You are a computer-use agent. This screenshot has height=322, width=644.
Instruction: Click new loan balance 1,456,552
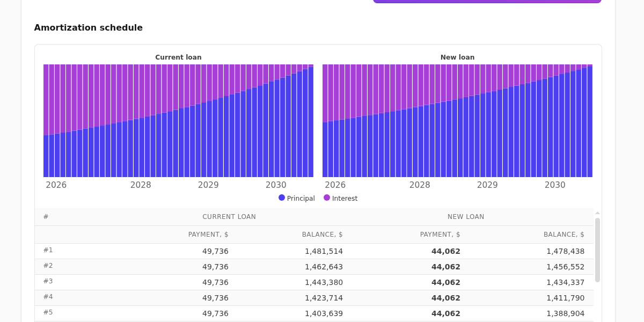pos(566,267)
